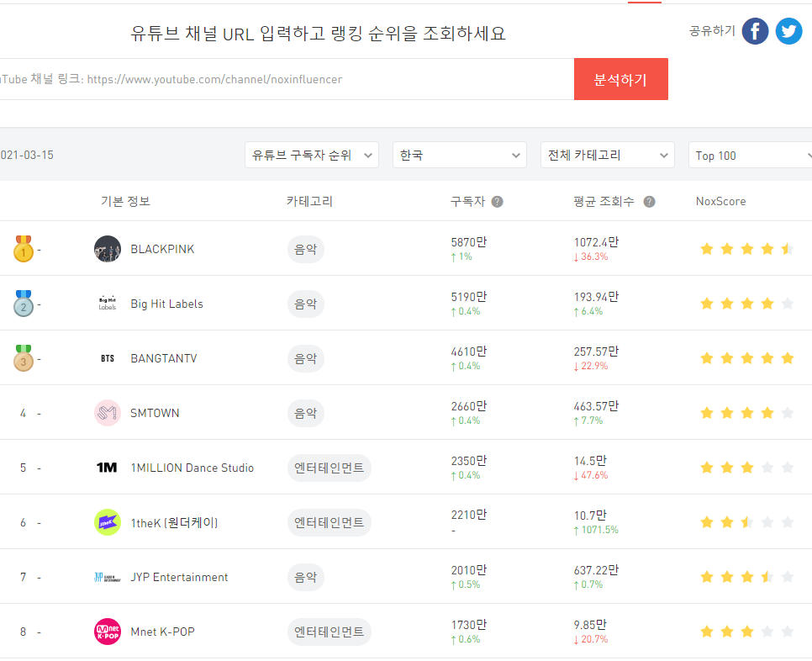Click the 구독자 help question icon
Image resolution: width=812 pixels, height=661 pixels.
(497, 202)
